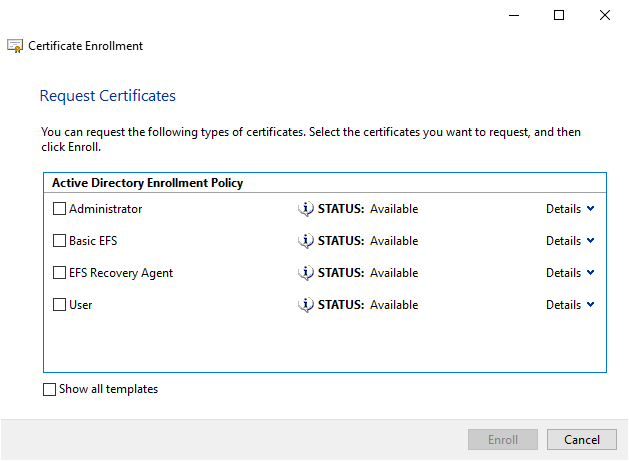Screen dimensions: 629x461
Task: Minimize the Certificate Enrollment window
Action: (513, 15)
